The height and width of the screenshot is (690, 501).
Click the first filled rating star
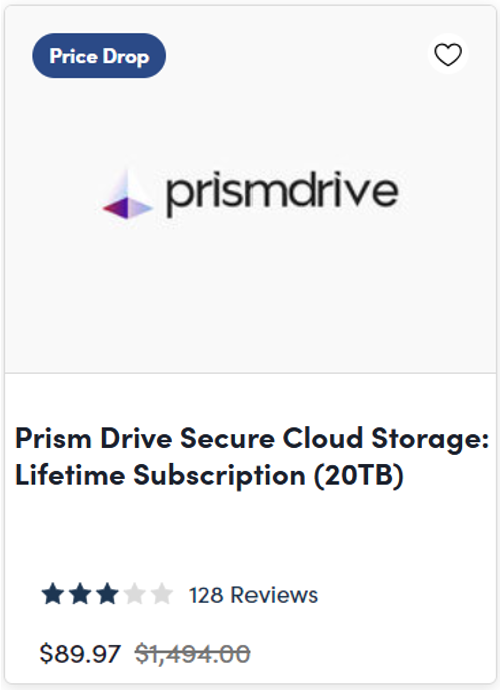point(53,594)
